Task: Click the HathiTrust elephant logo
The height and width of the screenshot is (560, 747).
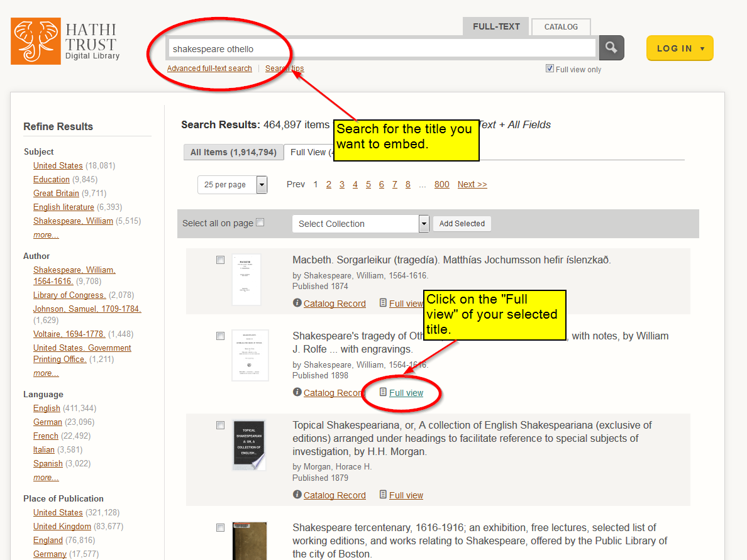Action: (36, 41)
